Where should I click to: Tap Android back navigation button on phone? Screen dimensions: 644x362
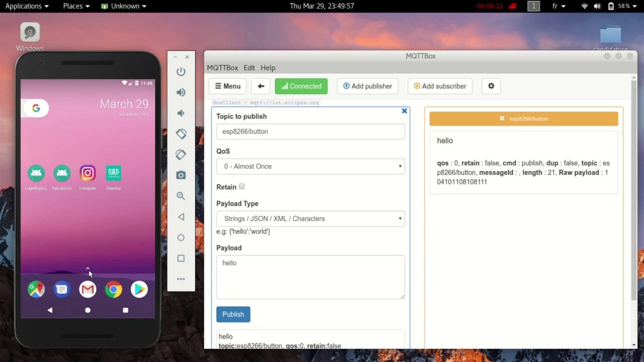point(50,310)
